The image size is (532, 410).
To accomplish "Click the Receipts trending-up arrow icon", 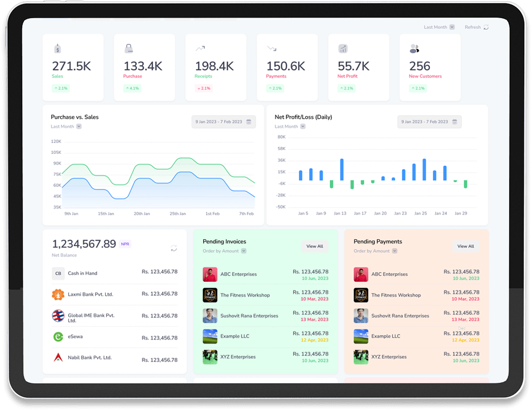I will (x=200, y=48).
